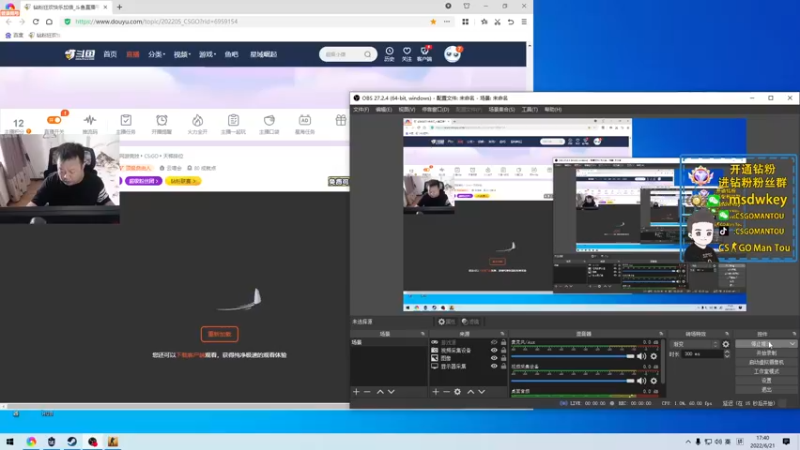Toggle the Douyu live broadcast switch
The width and height of the screenshot is (800, 450).
(54, 120)
